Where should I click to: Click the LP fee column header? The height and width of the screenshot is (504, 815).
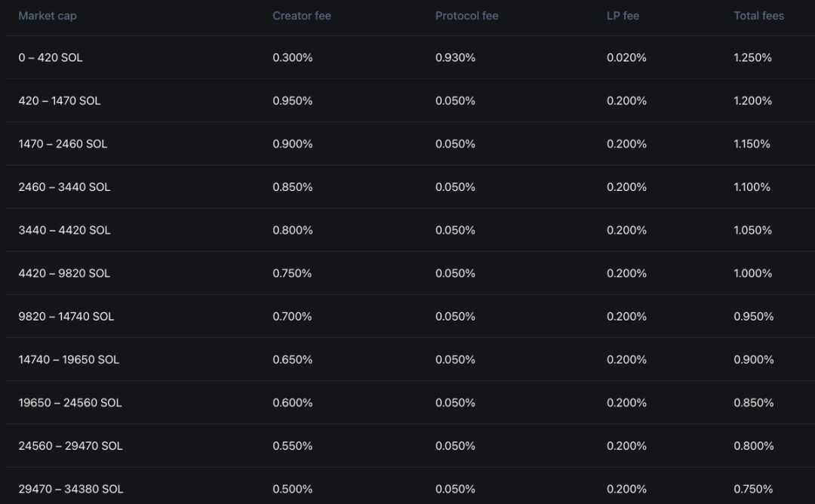pos(623,16)
